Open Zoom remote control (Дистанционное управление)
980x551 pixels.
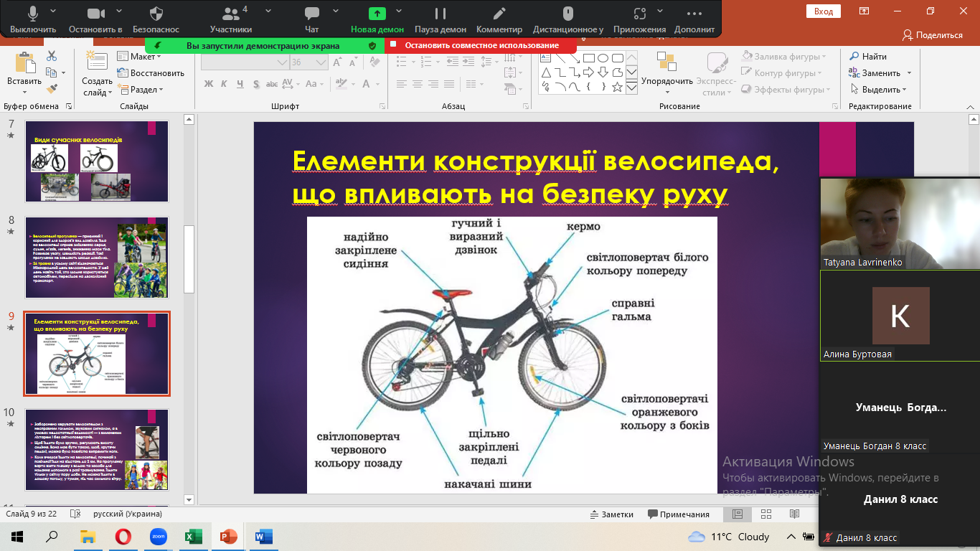pos(568,19)
